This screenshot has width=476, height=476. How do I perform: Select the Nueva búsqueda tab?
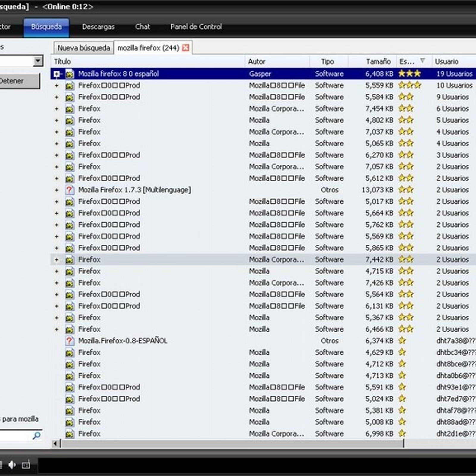[84, 48]
